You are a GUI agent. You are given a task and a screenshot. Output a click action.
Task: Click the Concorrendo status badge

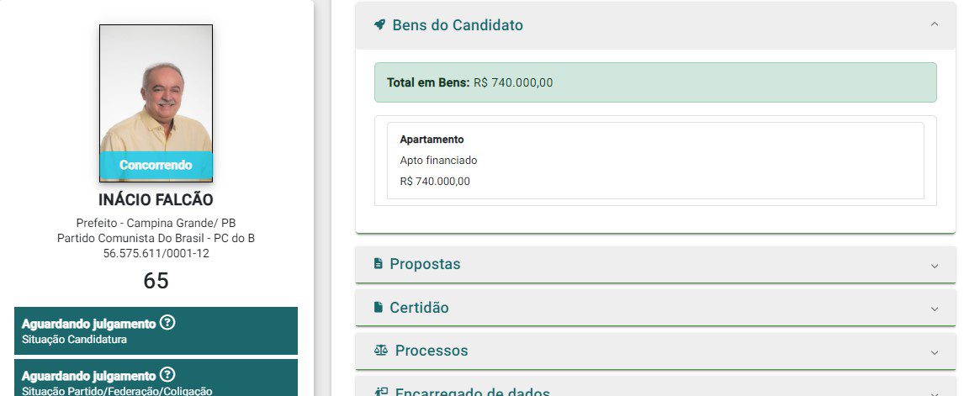(156, 166)
